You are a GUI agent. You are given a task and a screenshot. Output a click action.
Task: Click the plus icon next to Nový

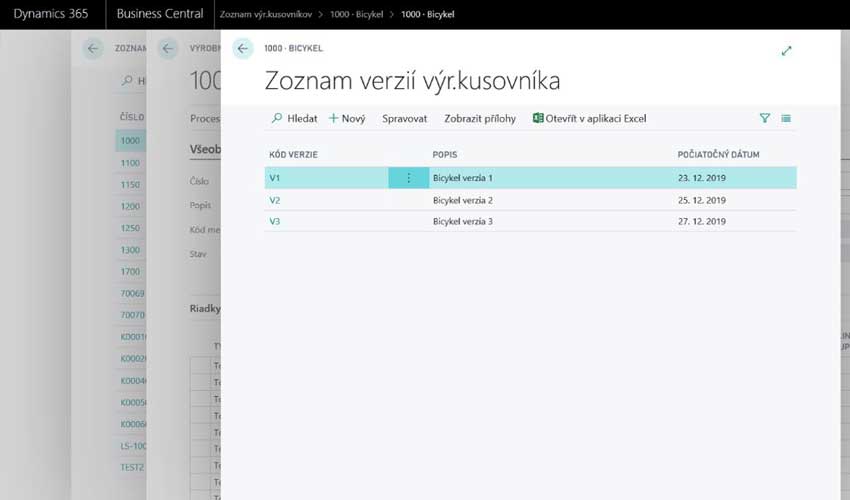click(333, 118)
